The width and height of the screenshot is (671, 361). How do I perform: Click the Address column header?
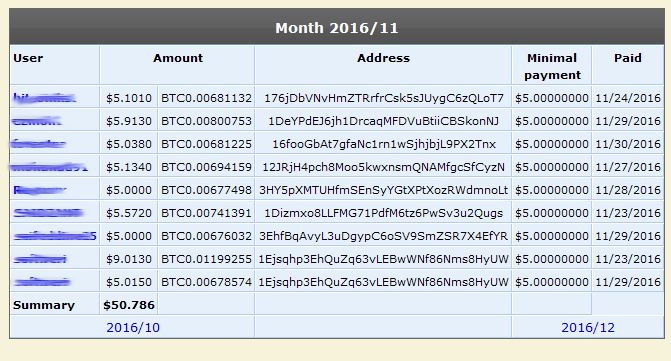[383, 58]
